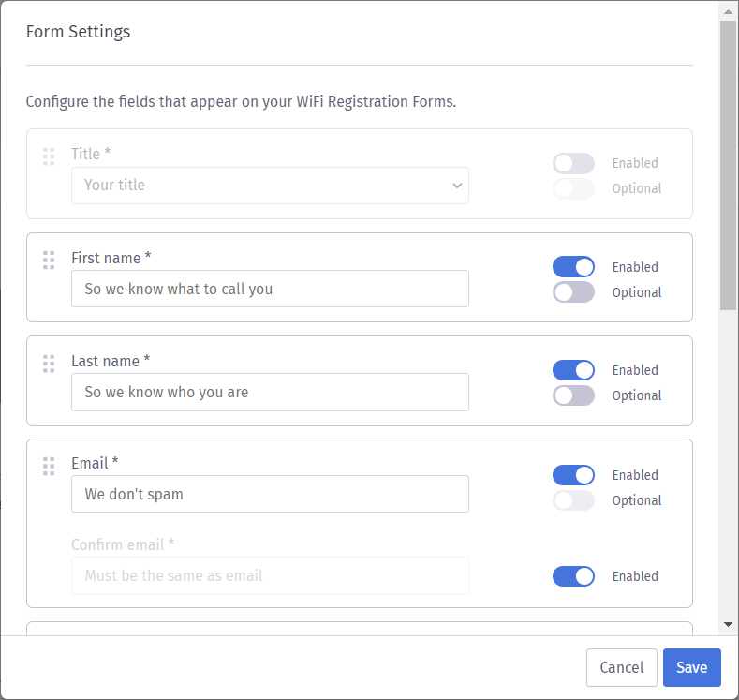Image resolution: width=739 pixels, height=700 pixels.
Task: Edit the First name placeholder text field
Action: click(x=270, y=289)
